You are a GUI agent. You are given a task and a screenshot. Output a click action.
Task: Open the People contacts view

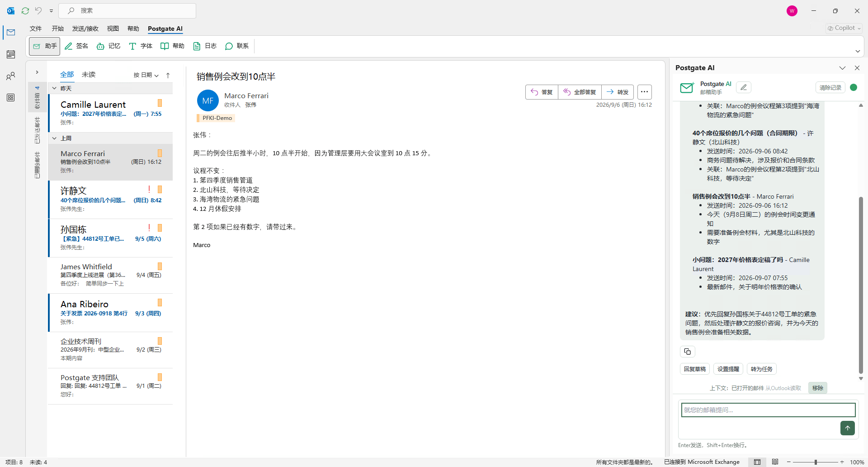11,76
